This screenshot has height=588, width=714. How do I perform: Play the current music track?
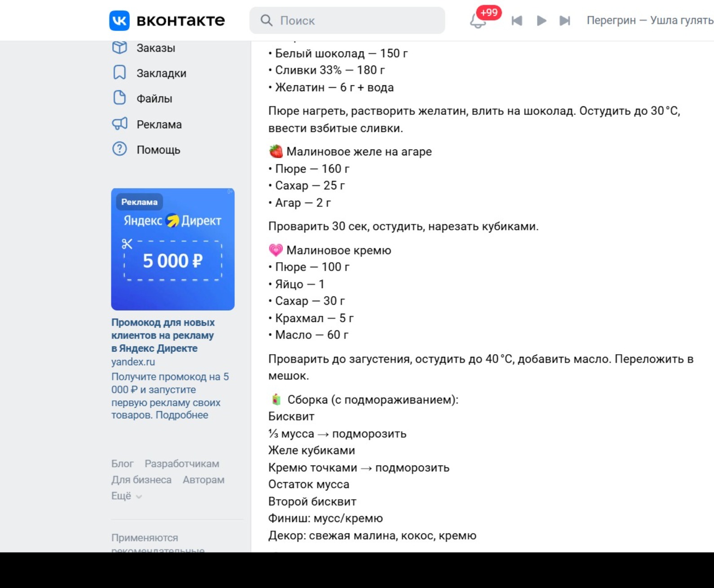pos(542,21)
